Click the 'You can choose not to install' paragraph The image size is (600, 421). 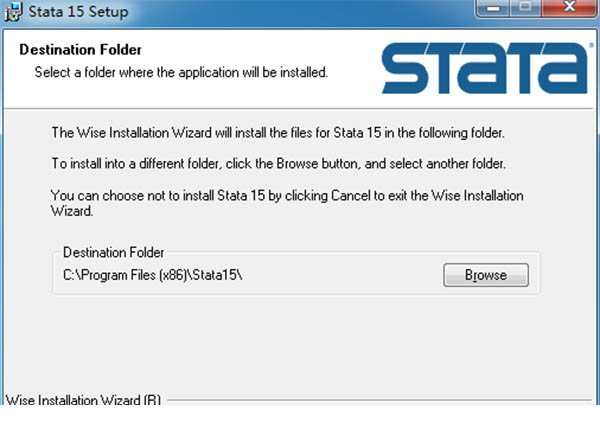[287, 203]
